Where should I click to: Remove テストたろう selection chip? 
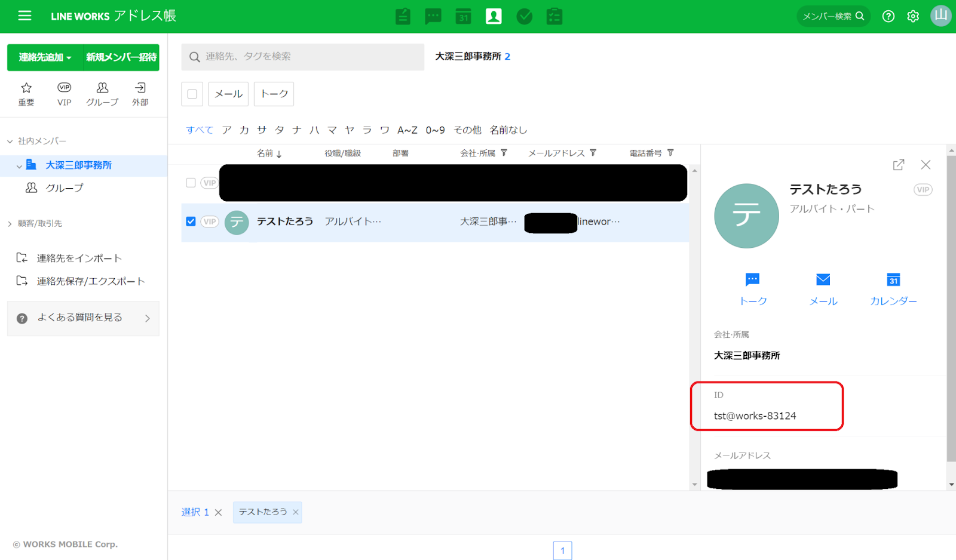296,512
